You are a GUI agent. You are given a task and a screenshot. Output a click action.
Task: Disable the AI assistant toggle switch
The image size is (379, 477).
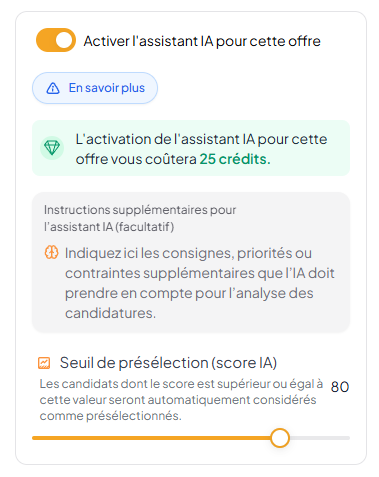[x=56, y=40]
